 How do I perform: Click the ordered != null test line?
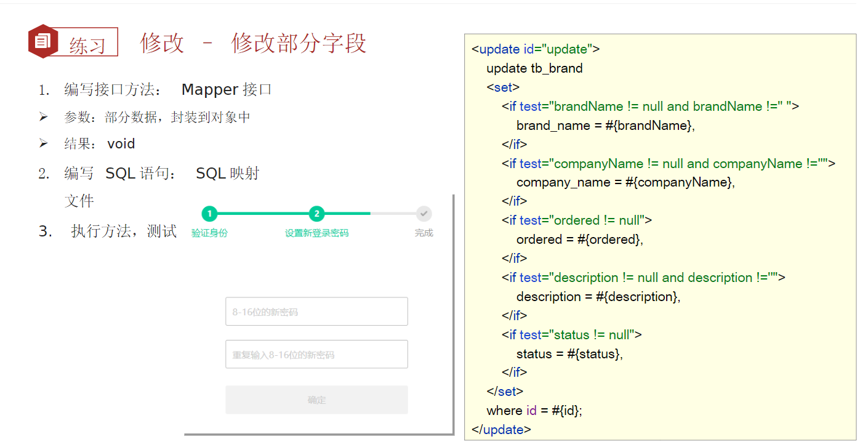(576, 220)
